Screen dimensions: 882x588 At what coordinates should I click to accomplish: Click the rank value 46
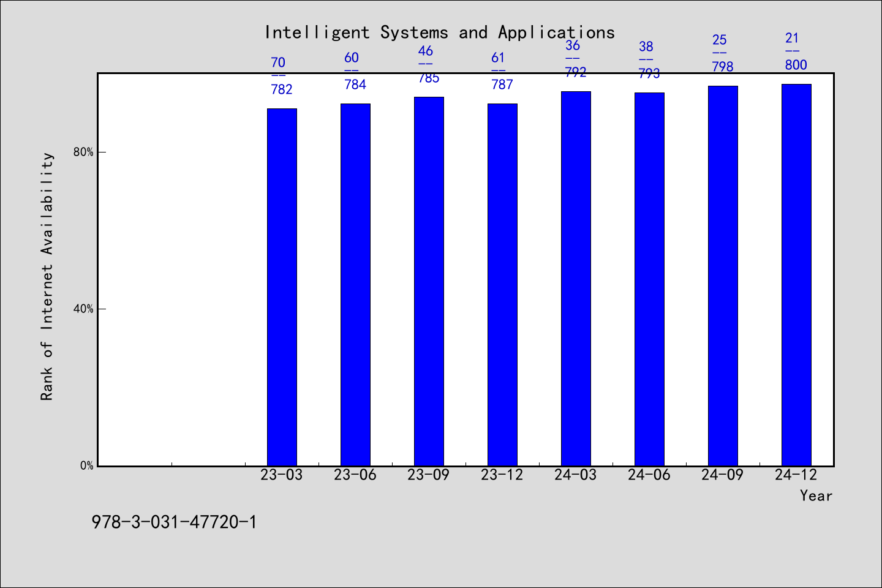[425, 51]
